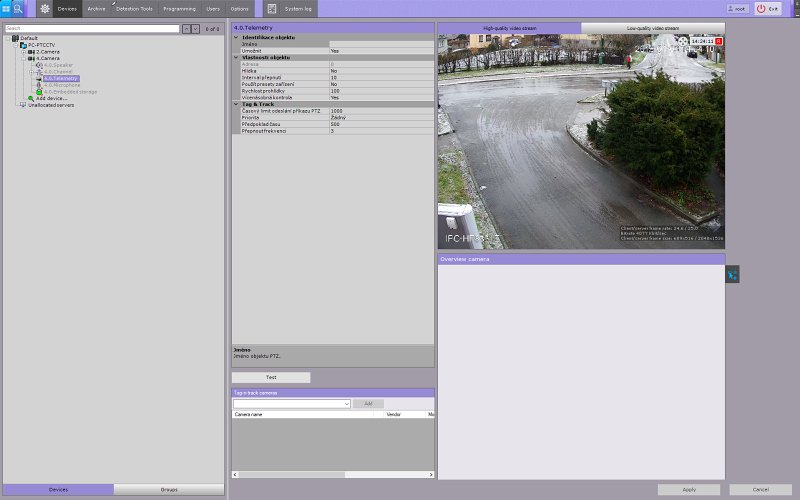
Task: Select 4.0.Microphone in device tree
Action: (x=62, y=85)
